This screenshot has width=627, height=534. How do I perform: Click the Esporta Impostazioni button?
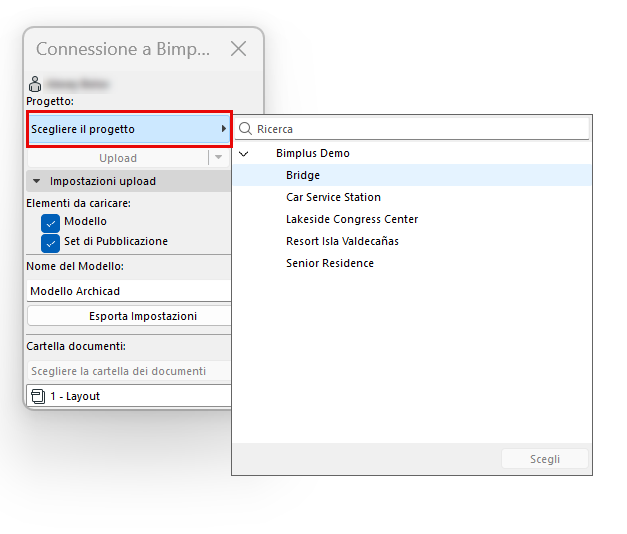[x=130, y=316]
